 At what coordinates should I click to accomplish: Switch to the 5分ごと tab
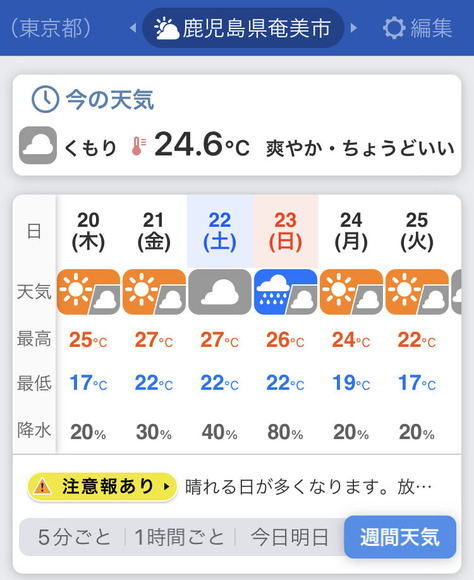point(74,537)
